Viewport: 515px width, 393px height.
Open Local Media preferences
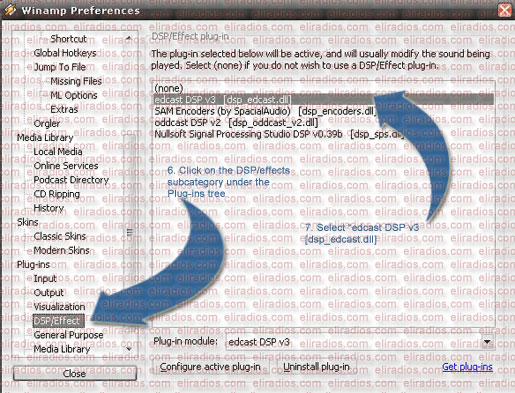click(x=58, y=152)
